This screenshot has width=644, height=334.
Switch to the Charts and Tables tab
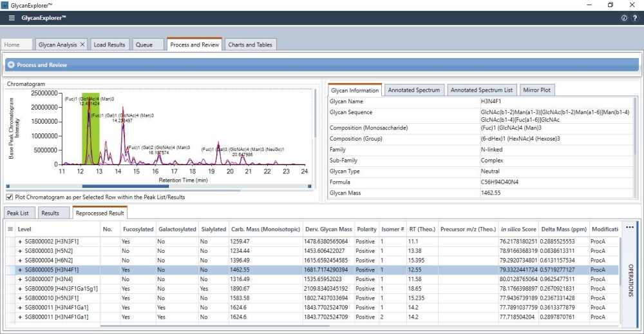(251, 45)
